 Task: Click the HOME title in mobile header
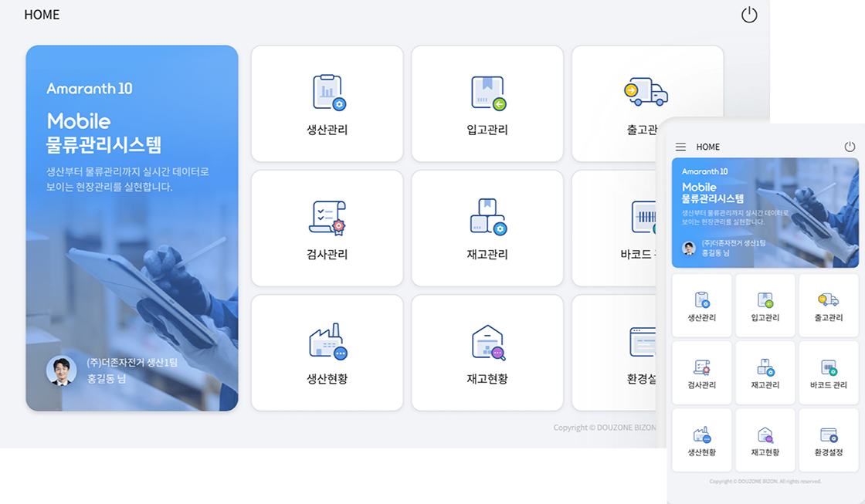pyautogui.click(x=707, y=147)
